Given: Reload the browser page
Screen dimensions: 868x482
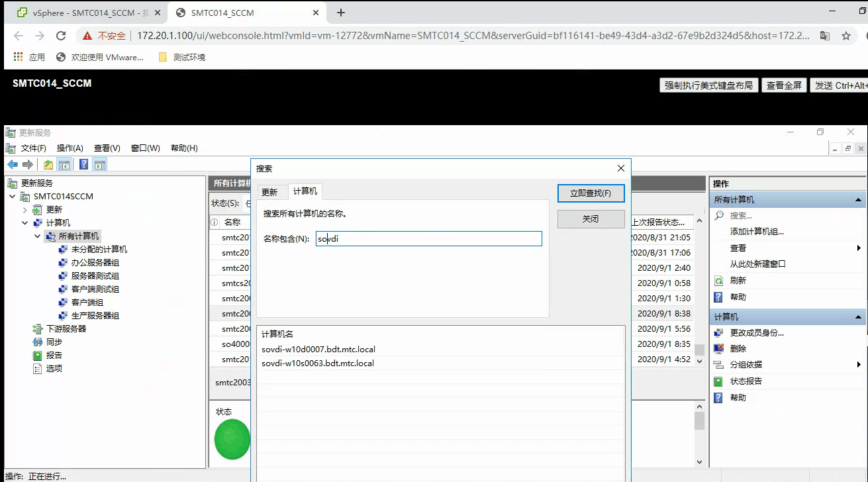Looking at the screenshot, I should (61, 36).
